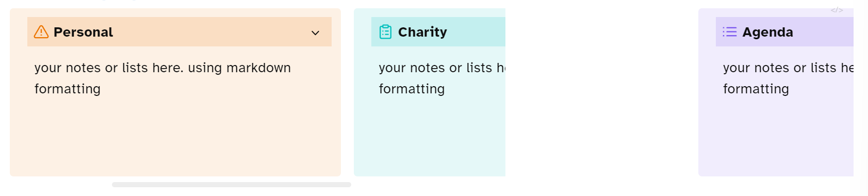Click the word "formatting" in the Agenda card

point(756,89)
